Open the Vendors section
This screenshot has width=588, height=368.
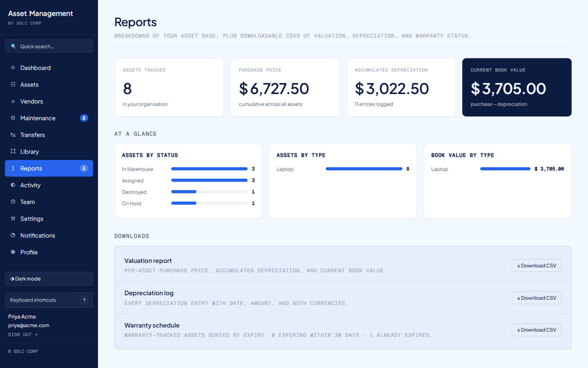(x=49, y=101)
